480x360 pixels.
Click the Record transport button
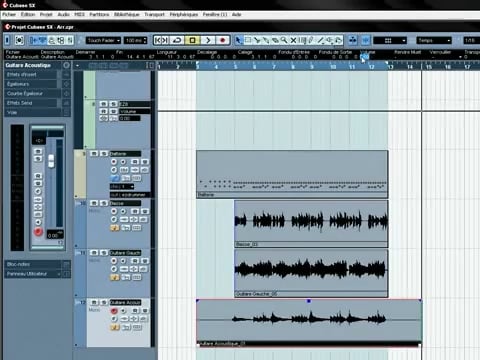[x=223, y=40]
